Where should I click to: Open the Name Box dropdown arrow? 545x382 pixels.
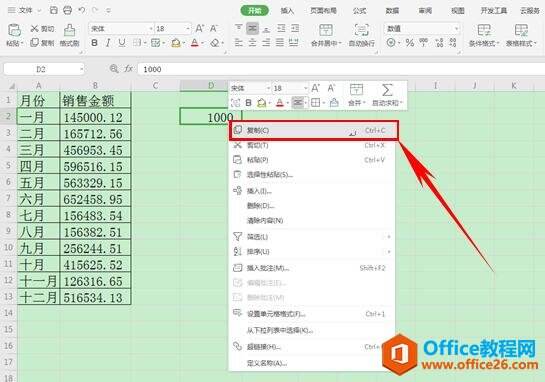(81, 69)
